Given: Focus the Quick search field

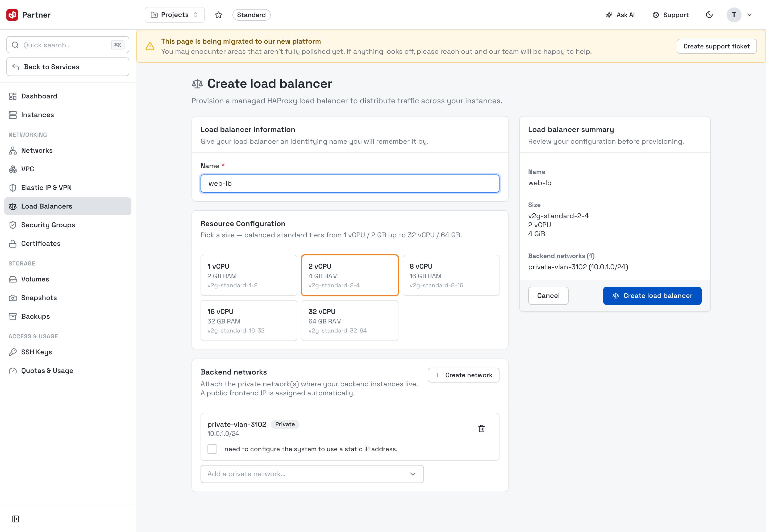Looking at the screenshot, I should coord(68,45).
